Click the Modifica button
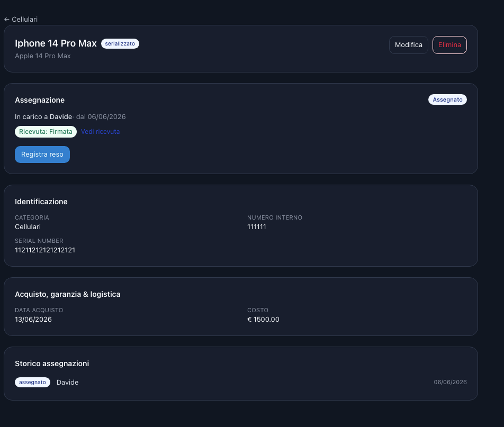The width and height of the screenshot is (504, 427). tap(409, 45)
